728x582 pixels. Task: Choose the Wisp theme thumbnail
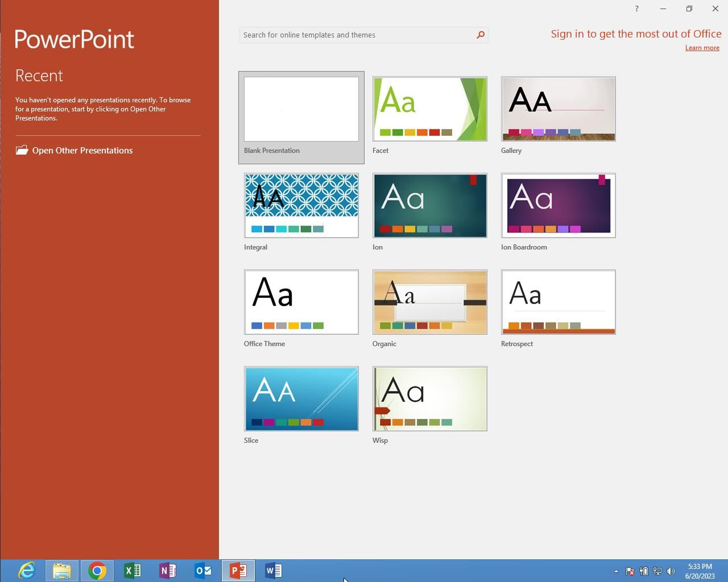430,399
